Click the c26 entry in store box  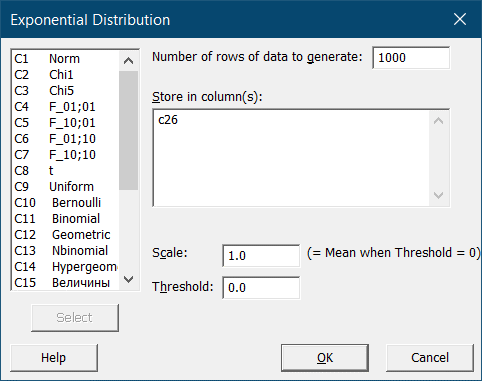pyautogui.click(x=168, y=120)
